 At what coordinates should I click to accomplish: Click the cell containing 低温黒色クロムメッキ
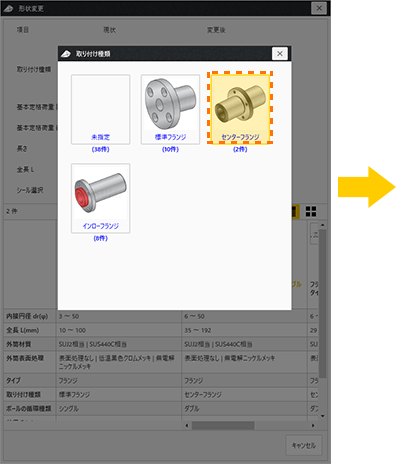coord(119,362)
